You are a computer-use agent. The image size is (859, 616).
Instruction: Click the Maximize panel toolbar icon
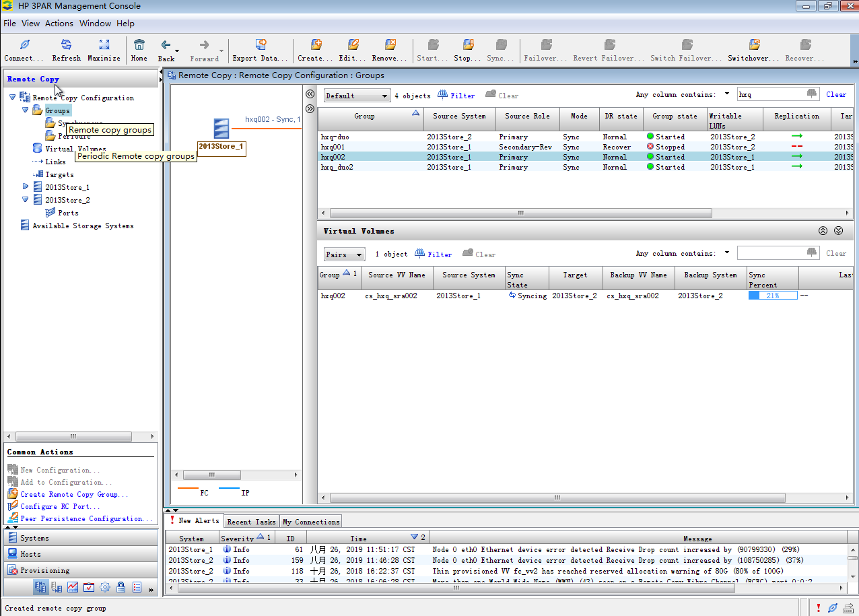104,45
